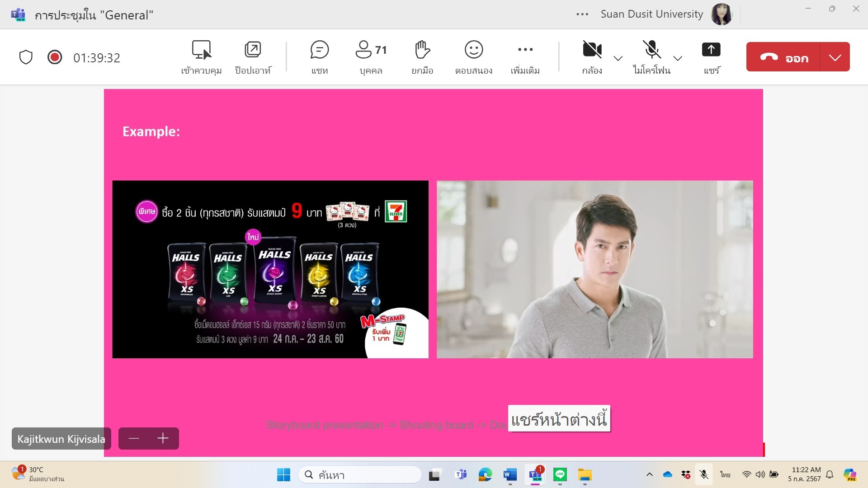This screenshot has width=868, height=488.
Task: Open the profile picture avatar
Action: coord(722,14)
